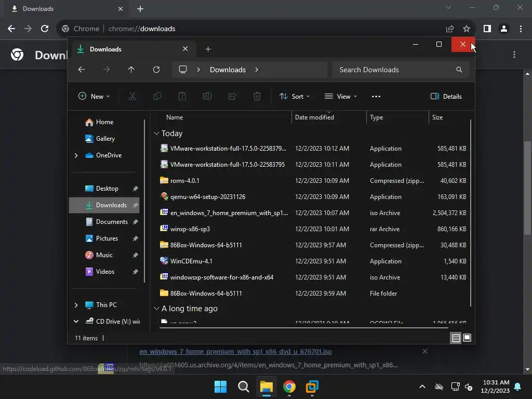Expand OneDrive in the navigation pane

pos(76,155)
